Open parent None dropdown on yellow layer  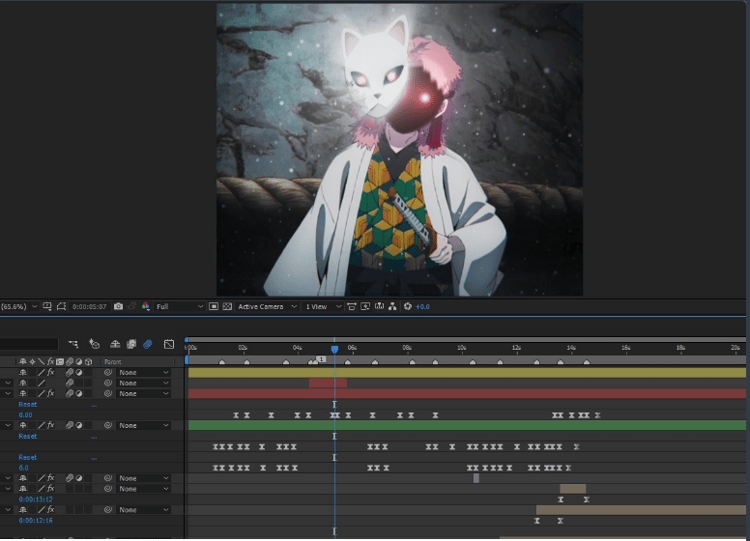tap(143, 373)
